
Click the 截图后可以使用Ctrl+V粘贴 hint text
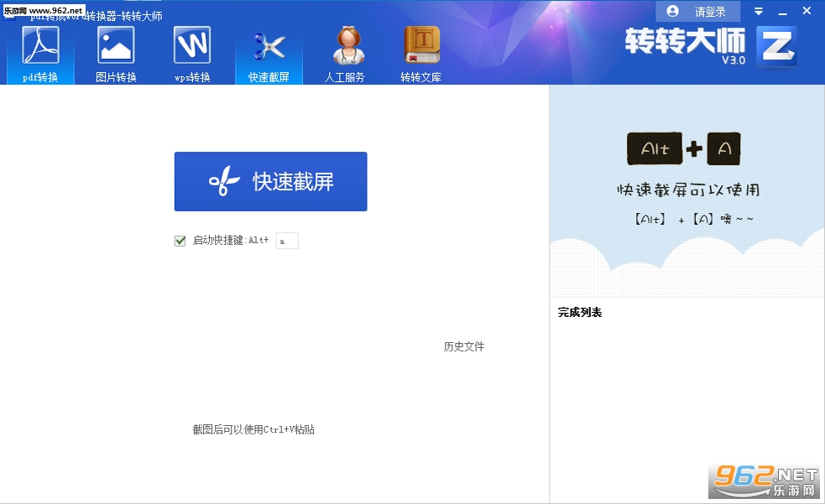coord(253,429)
